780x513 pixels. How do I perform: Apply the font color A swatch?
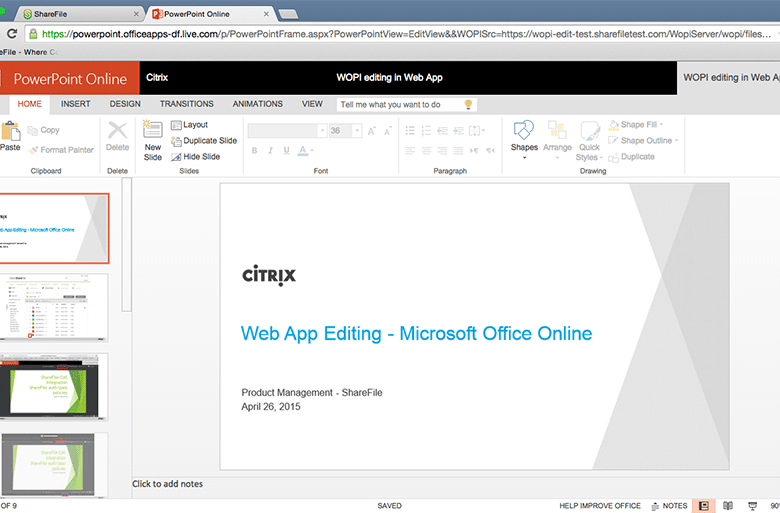(302, 150)
